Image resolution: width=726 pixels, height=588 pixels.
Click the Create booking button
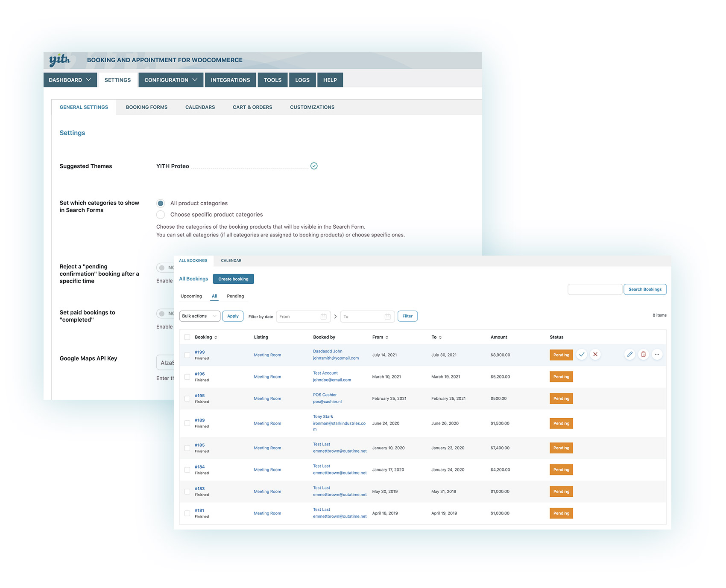[233, 279]
